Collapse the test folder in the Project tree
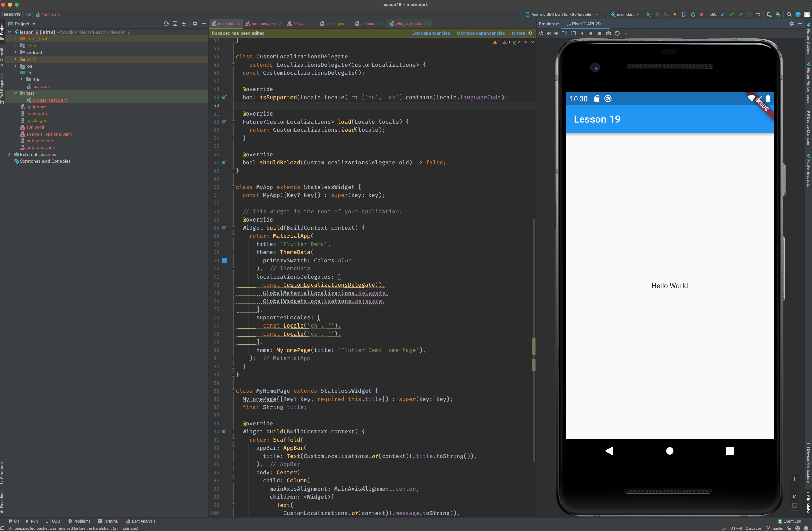Image resolution: width=812 pixels, height=531 pixels. pyautogui.click(x=15, y=93)
